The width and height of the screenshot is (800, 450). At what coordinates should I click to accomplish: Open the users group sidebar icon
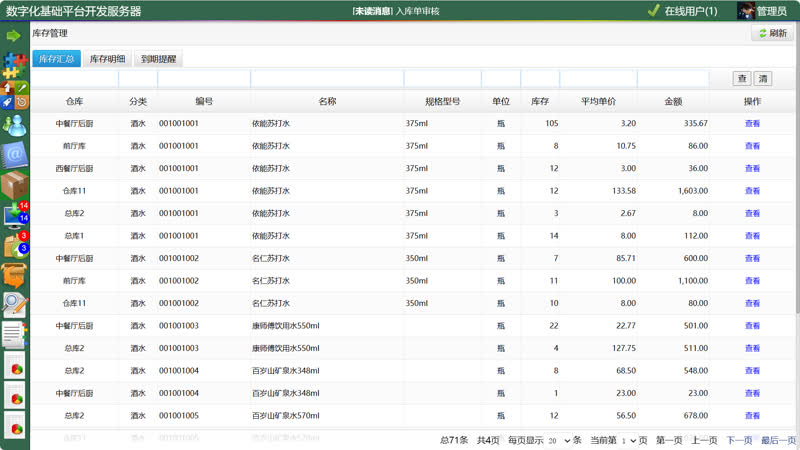[x=14, y=125]
